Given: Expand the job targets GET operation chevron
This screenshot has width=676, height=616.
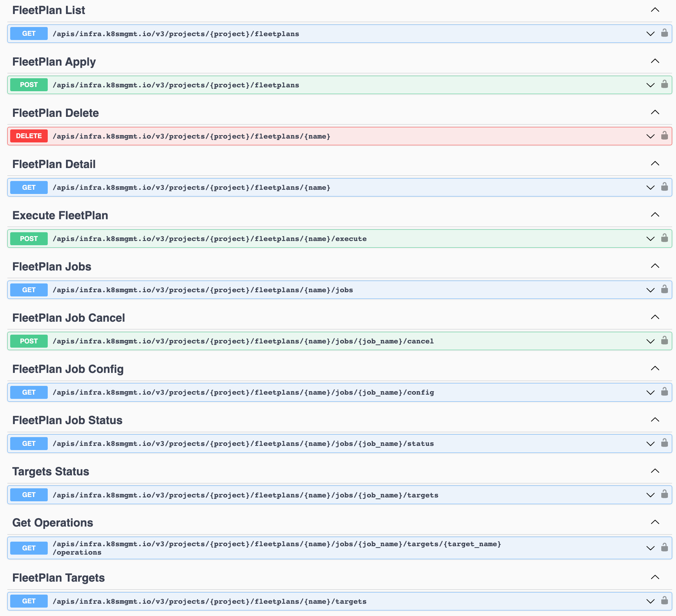Looking at the screenshot, I should (650, 495).
